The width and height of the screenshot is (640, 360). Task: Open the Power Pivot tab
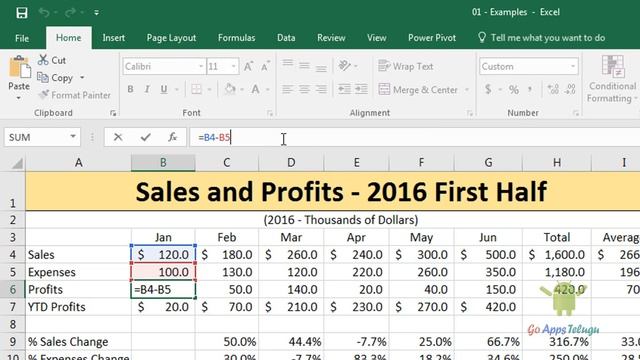[x=432, y=38]
